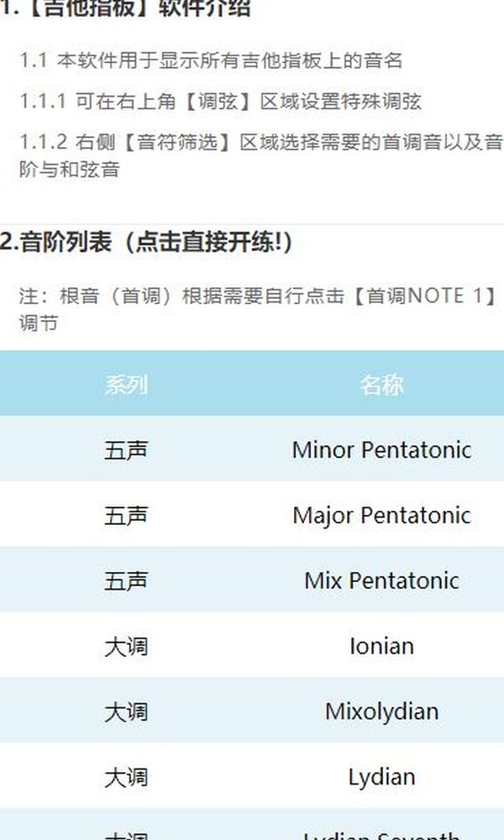Image resolution: width=504 pixels, height=840 pixels.
Task: Select the Mixolydian scale entry
Action: [x=381, y=712]
